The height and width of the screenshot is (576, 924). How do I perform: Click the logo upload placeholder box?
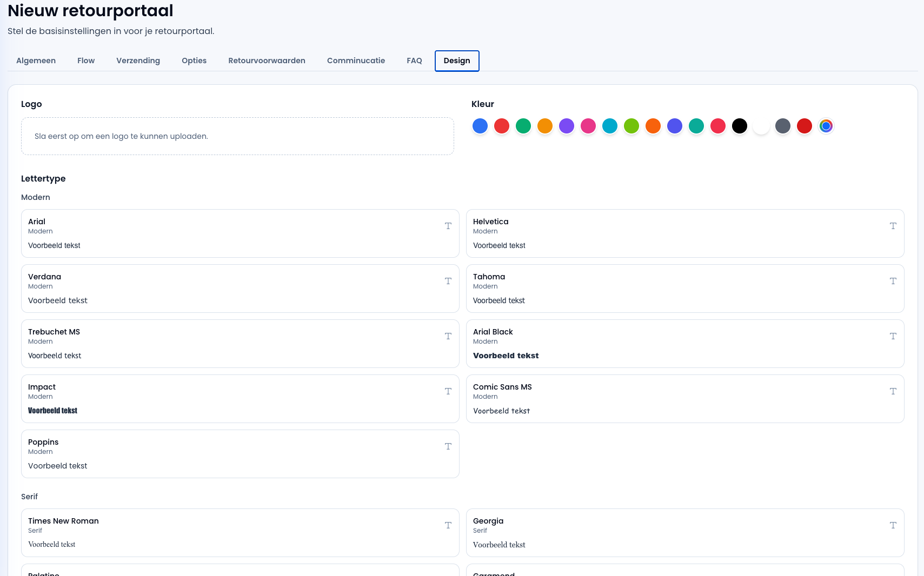(237, 136)
